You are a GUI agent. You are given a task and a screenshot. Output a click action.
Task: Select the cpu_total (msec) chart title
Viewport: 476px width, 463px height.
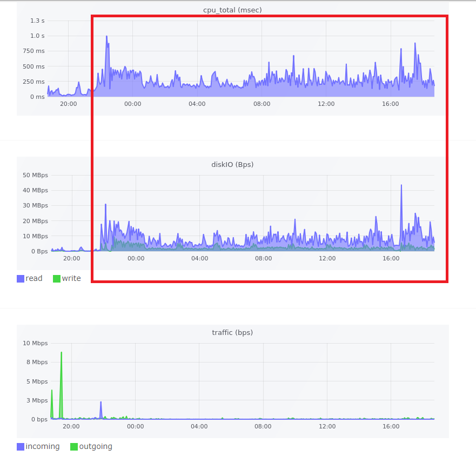[232, 10]
